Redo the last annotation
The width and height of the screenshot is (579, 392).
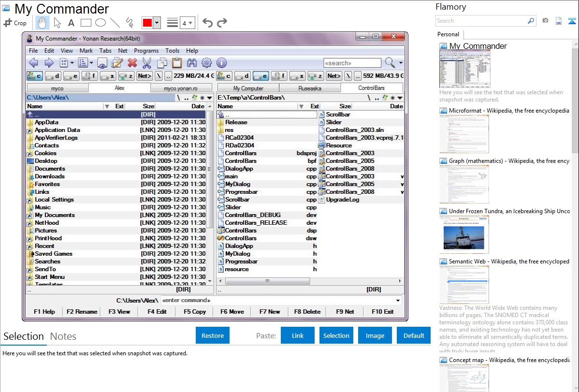pyautogui.click(x=222, y=23)
